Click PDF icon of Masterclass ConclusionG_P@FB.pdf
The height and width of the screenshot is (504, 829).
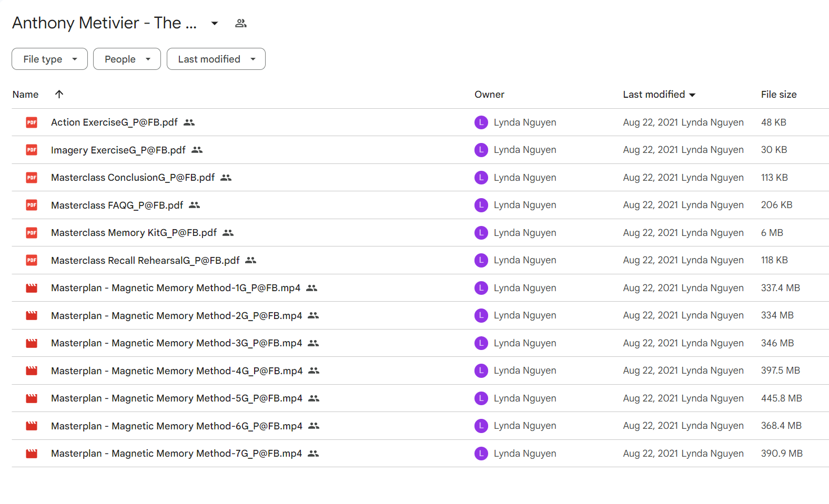(x=32, y=178)
